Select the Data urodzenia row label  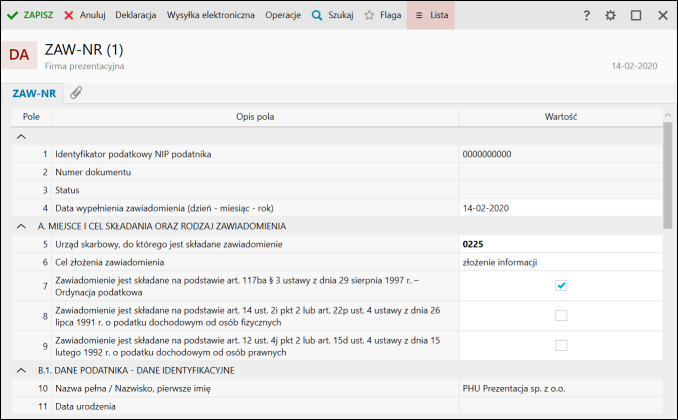click(x=85, y=407)
